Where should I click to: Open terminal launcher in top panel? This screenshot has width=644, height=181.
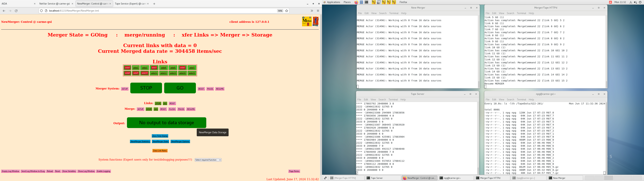(366, 2)
